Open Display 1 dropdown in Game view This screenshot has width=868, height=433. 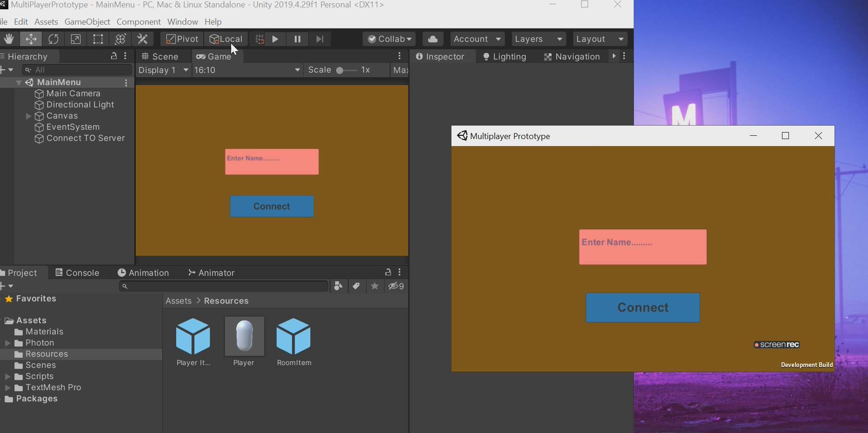click(x=164, y=70)
